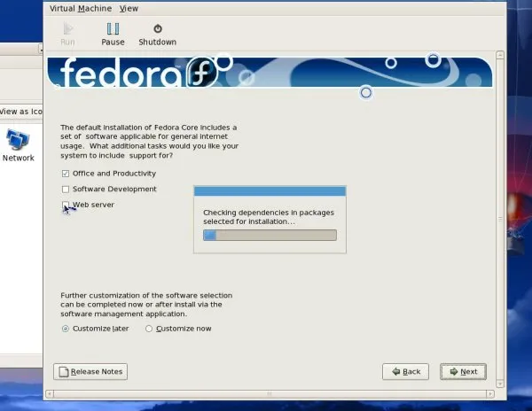Click the Release Notes button

90,372
